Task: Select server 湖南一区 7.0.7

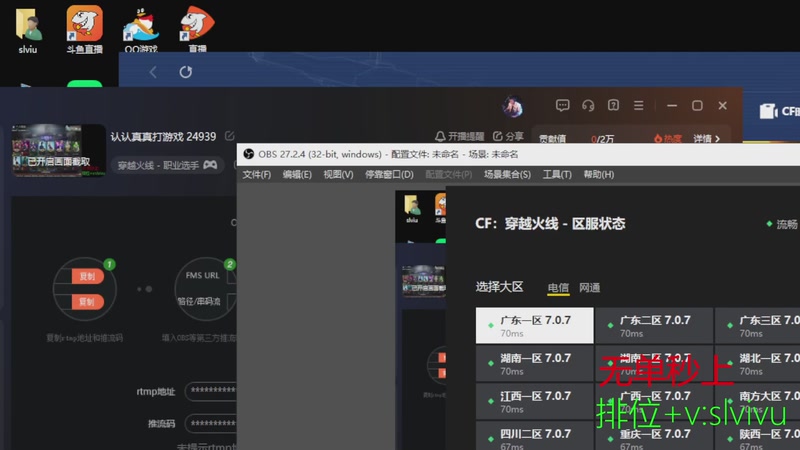Action: (534, 363)
